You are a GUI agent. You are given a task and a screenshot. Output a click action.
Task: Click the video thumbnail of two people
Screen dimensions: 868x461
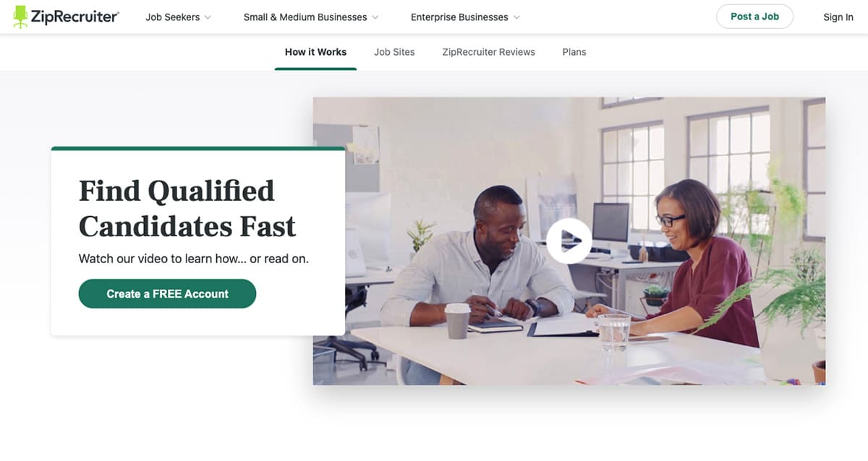click(569, 241)
